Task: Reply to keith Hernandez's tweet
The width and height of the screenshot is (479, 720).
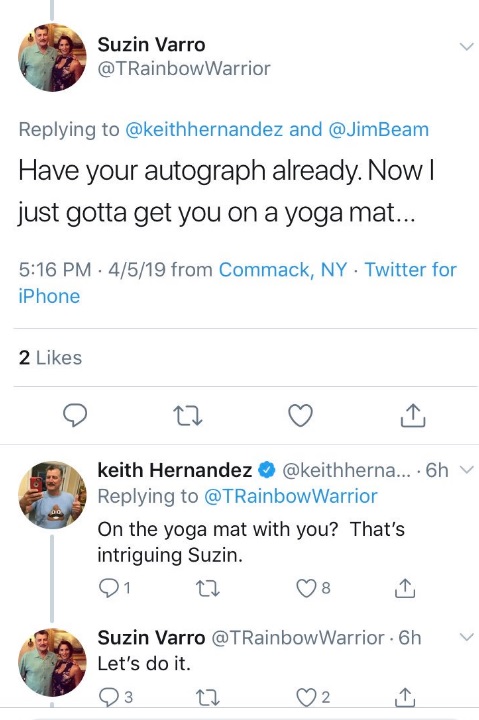Action: coord(114,588)
